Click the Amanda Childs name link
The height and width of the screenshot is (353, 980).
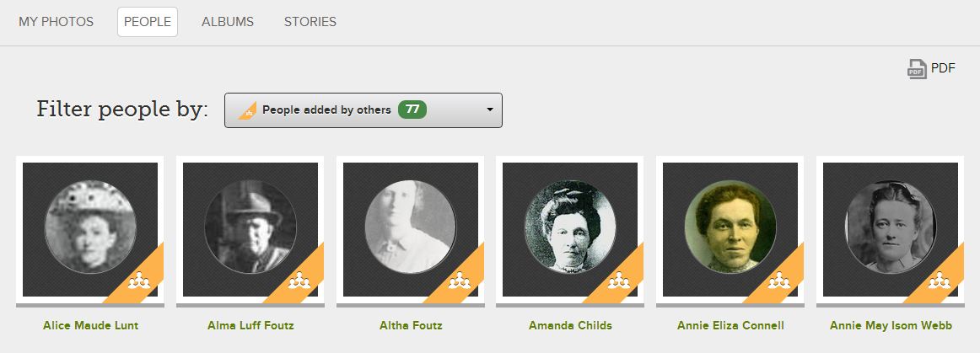[x=570, y=325]
